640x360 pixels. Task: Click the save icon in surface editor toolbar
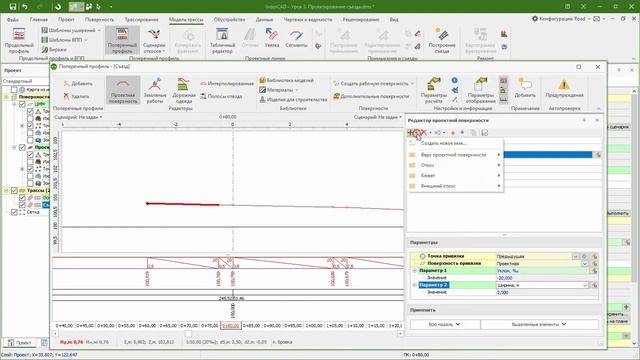coord(484,133)
